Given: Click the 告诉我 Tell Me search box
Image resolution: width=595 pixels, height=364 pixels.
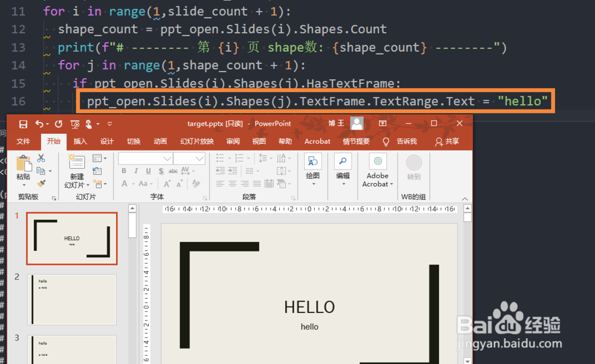Looking at the screenshot, I should coord(400,142).
